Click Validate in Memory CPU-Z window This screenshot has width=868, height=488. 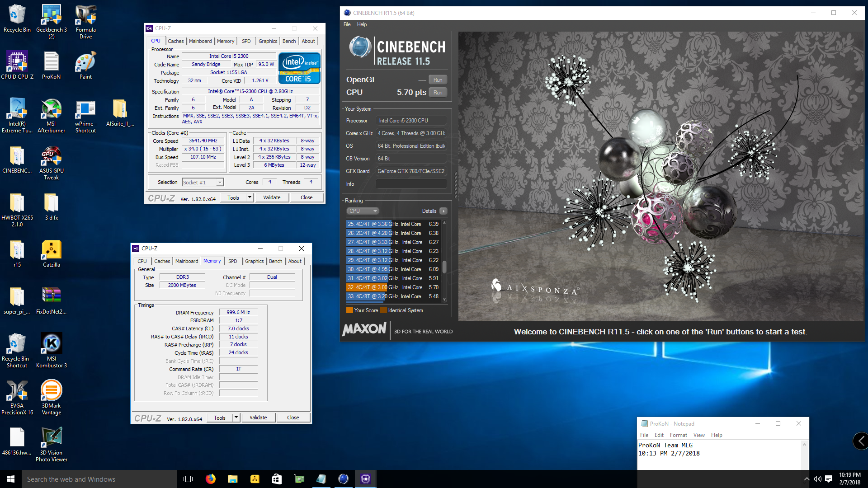(258, 418)
